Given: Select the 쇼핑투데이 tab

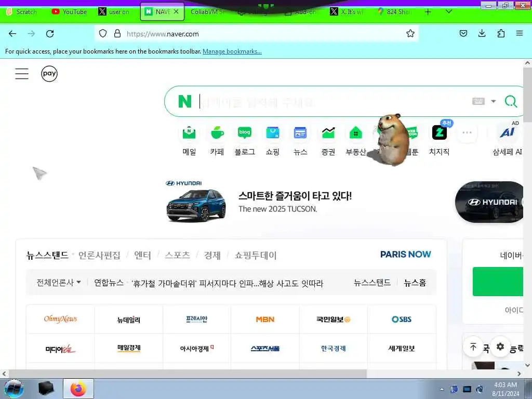Looking at the screenshot, I should [x=256, y=255].
